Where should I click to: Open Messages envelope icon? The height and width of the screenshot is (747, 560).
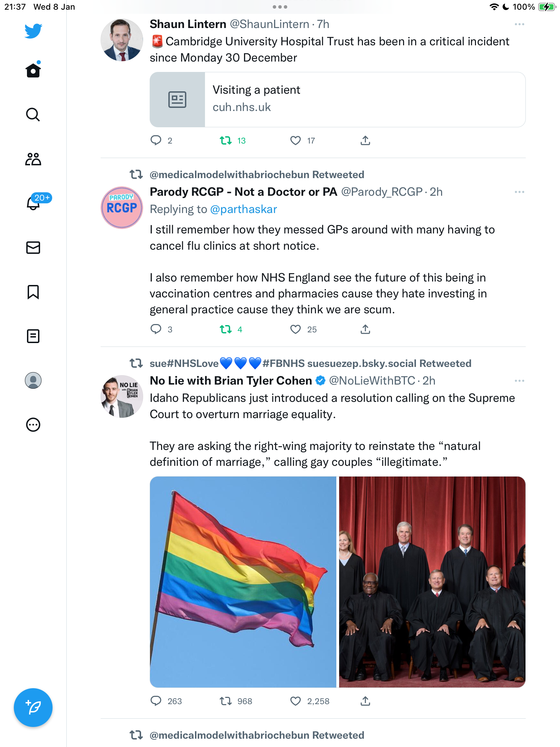point(33,248)
